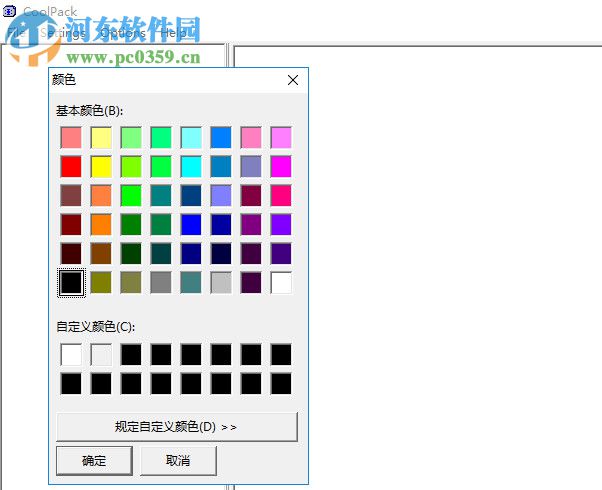Image resolution: width=602 pixels, height=490 pixels.
Task: Pick the olive yellow basic color swatch
Action: 101,283
